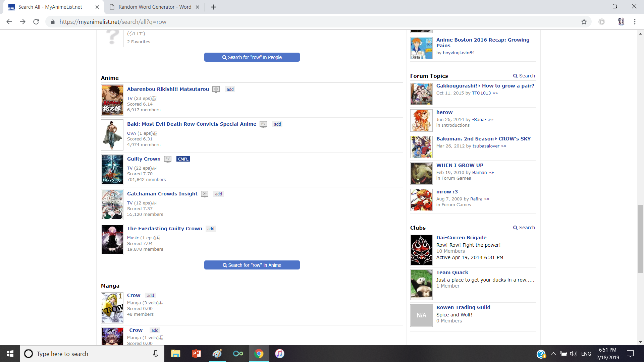This screenshot has height=362, width=644.
Task: Open iTunes from the taskbar
Action: (x=279, y=354)
